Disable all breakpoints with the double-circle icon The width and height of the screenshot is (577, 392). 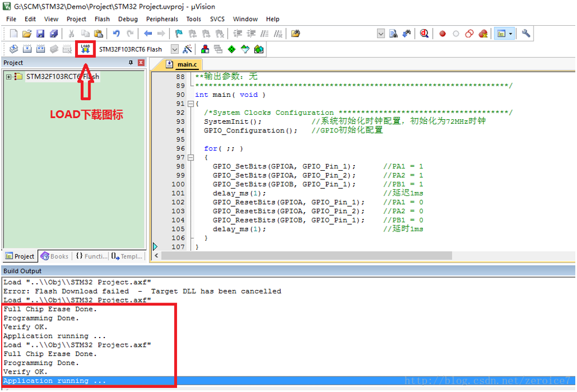[x=469, y=34]
